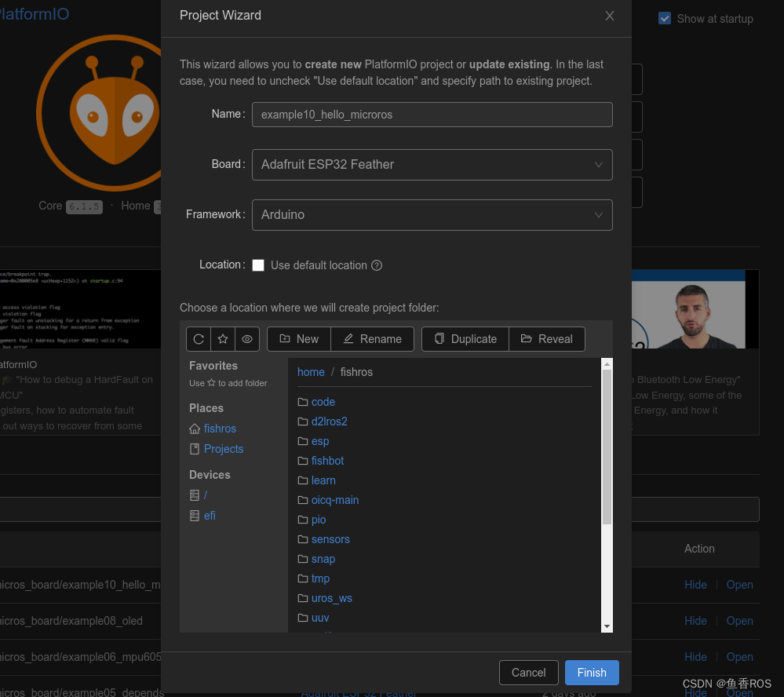Click the Reveal button
Viewport: 784px width, 697px height.
pos(547,339)
